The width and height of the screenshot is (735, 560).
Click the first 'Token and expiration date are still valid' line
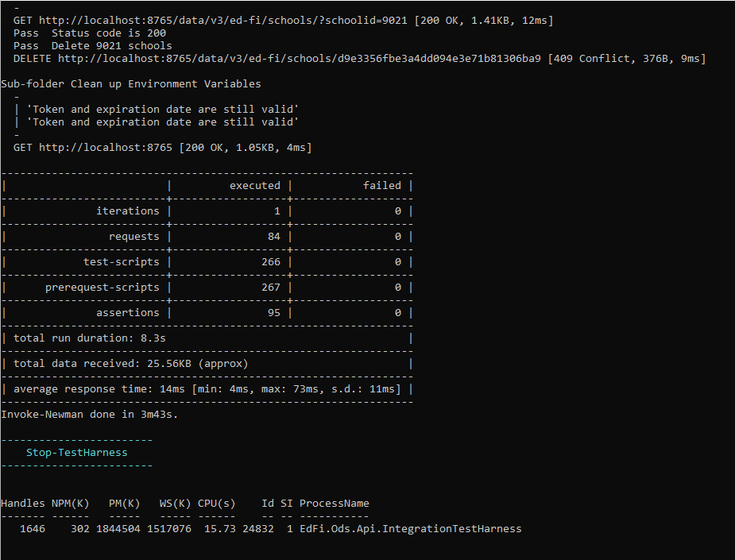pos(162,109)
